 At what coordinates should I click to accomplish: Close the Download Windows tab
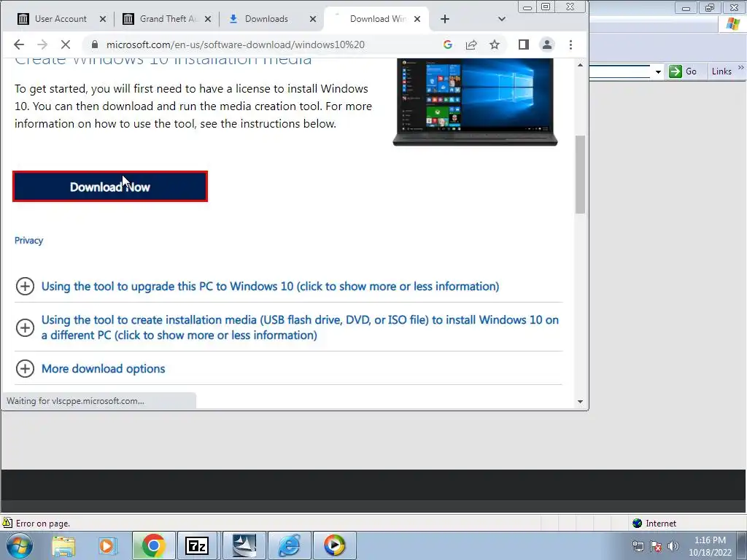point(417,19)
